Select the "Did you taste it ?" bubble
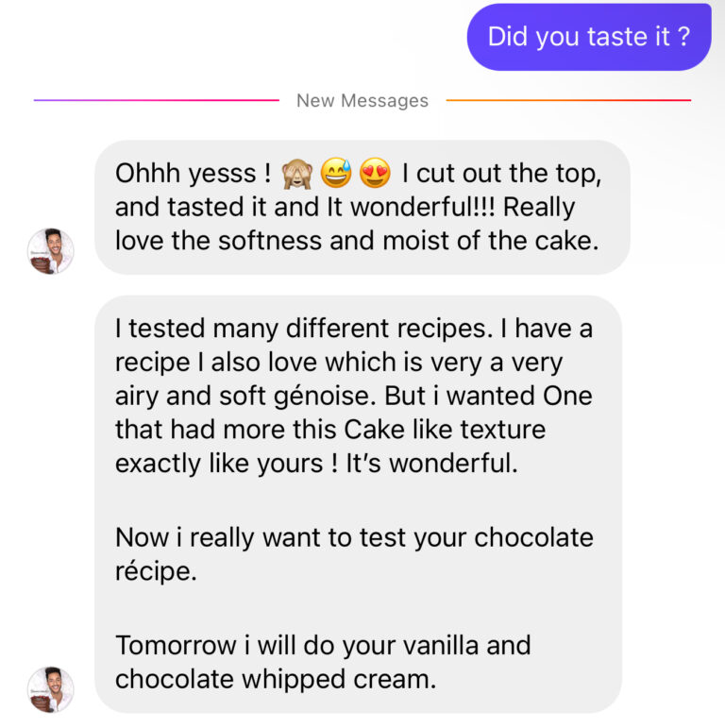Image resolution: width=725 pixels, height=728 pixels. click(589, 37)
